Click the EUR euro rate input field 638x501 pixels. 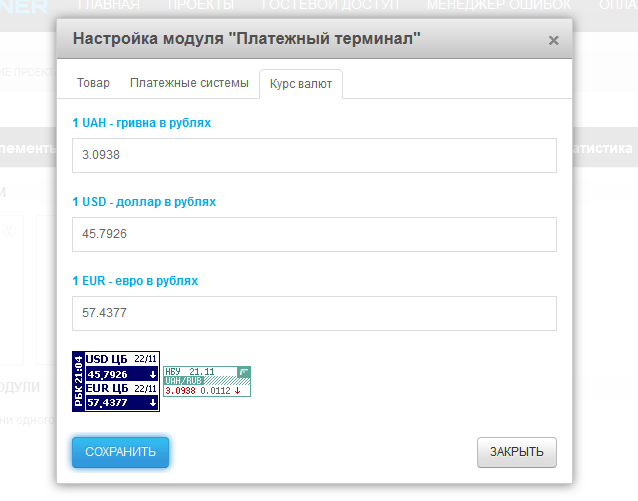314,313
